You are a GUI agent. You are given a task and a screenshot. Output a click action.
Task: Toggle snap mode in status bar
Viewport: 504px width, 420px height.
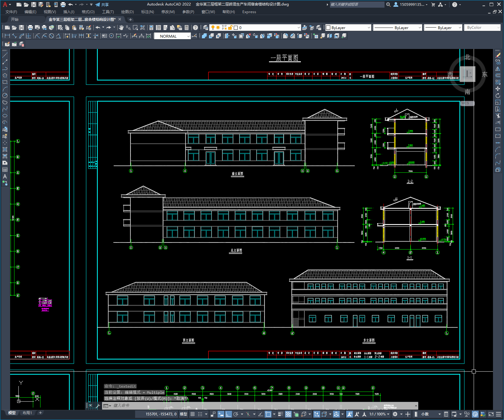200,414
